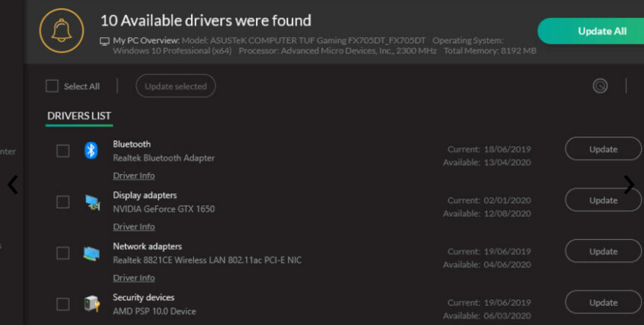
Task: Open the DRIVERS LIST tab
Action: coord(79,116)
